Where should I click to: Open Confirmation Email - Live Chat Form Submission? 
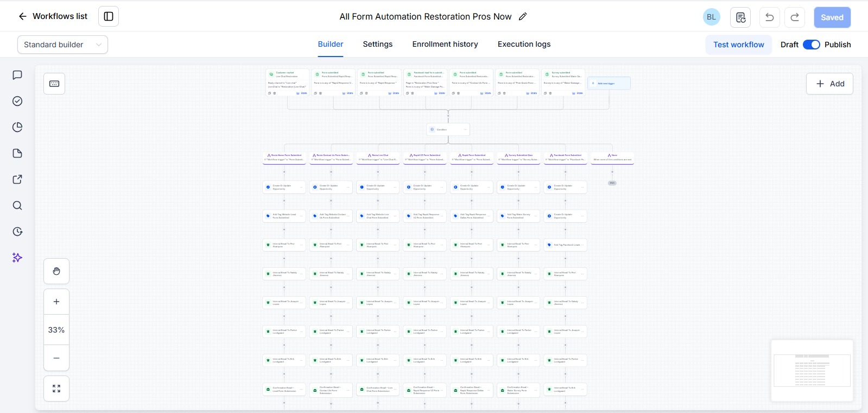(378, 389)
